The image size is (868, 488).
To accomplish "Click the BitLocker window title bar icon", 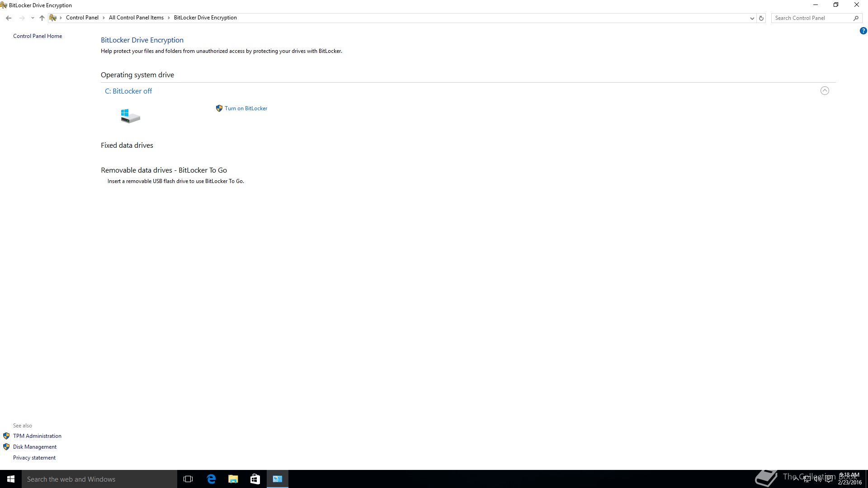I will point(4,5).
